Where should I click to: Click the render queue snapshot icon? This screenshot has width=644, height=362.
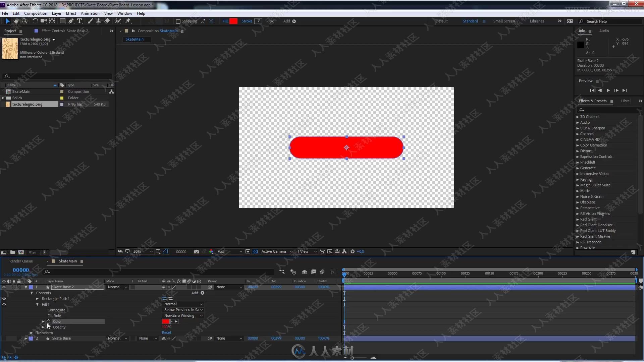(x=196, y=251)
